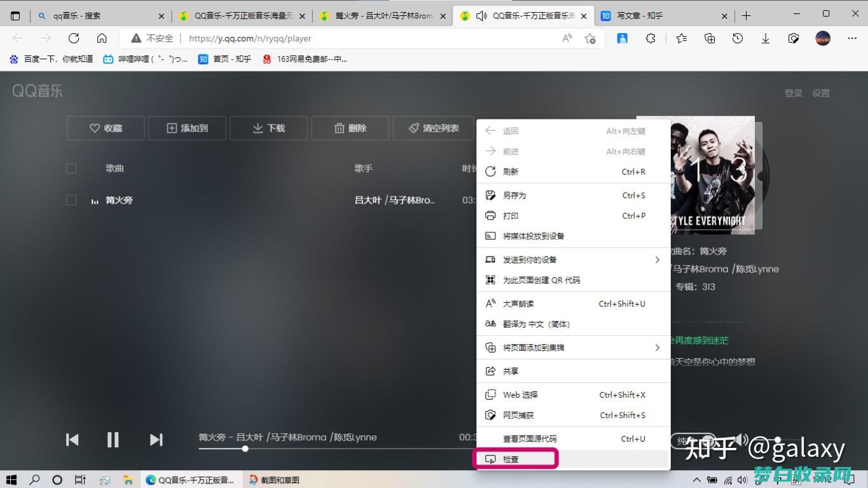Open the browser downloads icon
This screenshot has height=488, width=868.
point(766,38)
